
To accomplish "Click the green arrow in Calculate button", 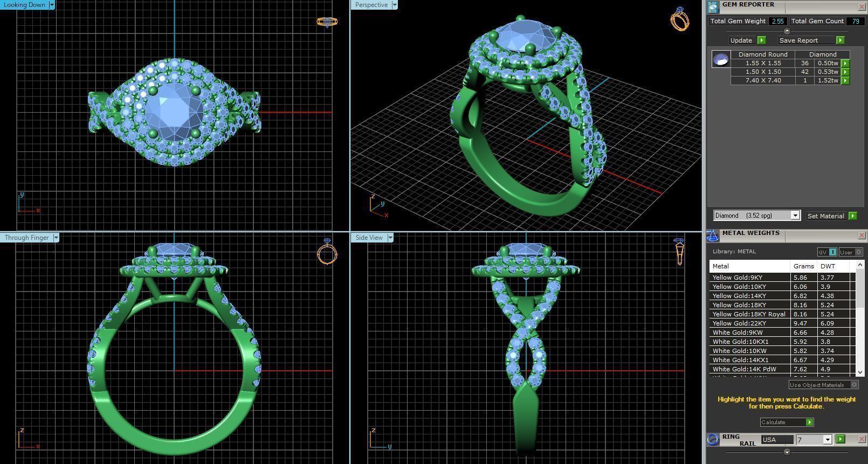I will coord(809,423).
